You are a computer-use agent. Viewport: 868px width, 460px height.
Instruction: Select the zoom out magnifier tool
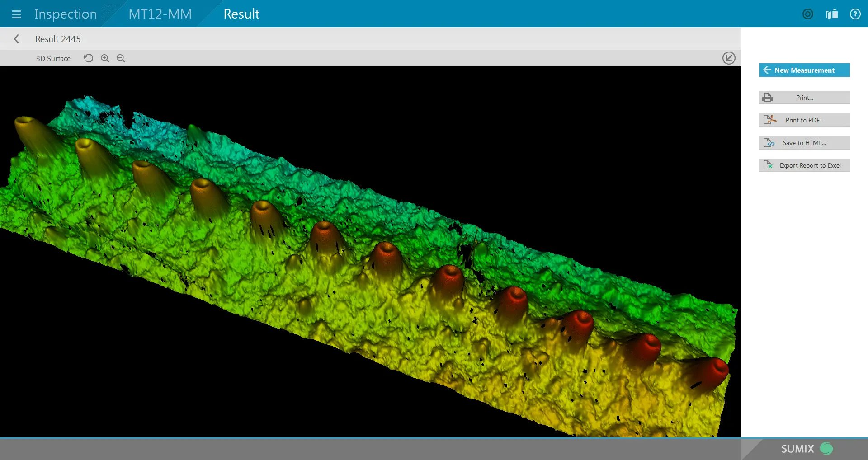pos(120,58)
